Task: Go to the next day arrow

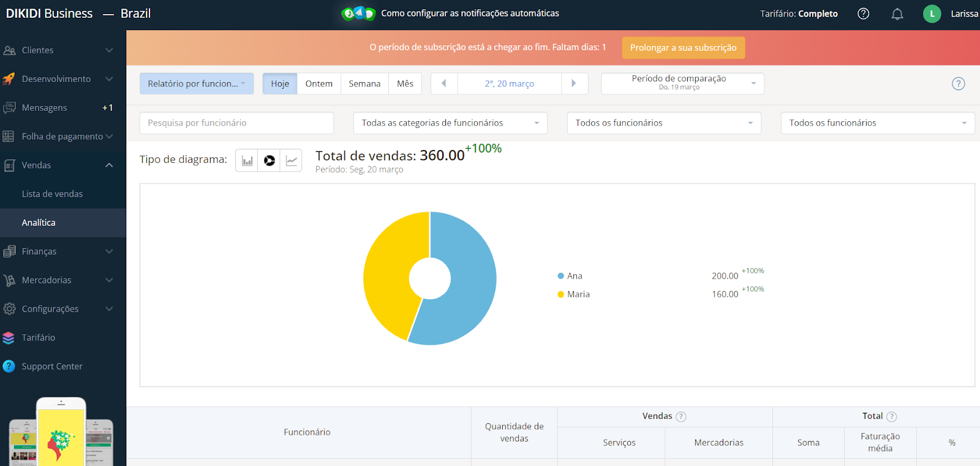Action: [574, 83]
